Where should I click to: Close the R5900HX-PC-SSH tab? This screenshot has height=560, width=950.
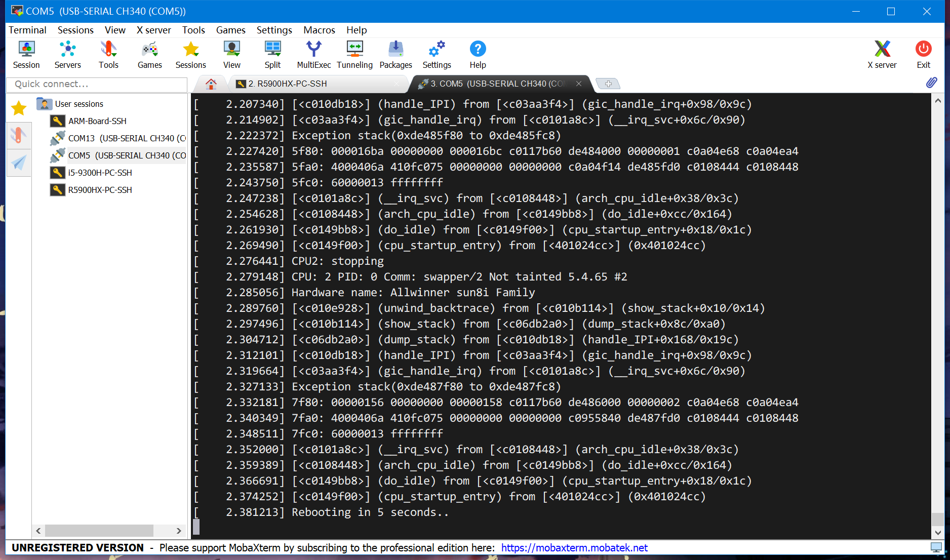pyautogui.click(x=397, y=84)
